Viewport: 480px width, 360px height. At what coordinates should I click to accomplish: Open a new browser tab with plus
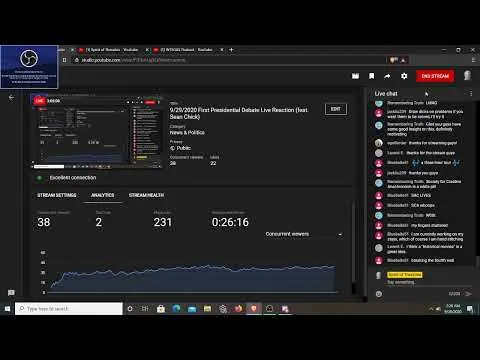click(231, 50)
